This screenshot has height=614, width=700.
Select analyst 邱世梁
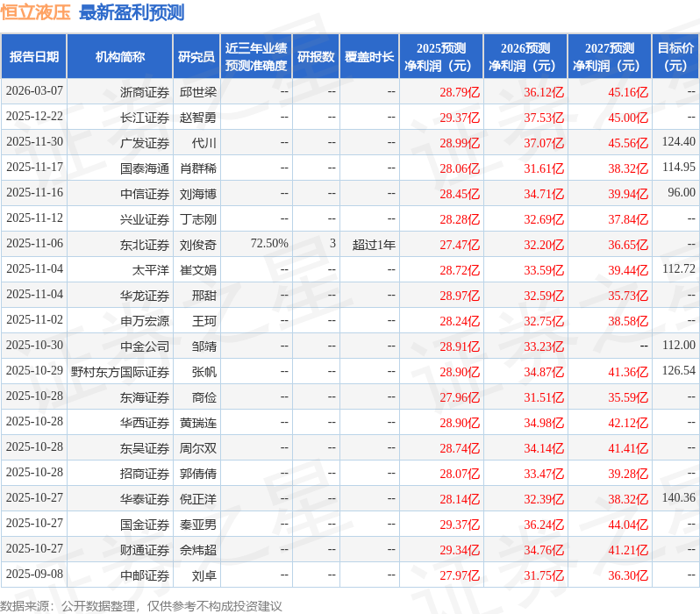(197, 92)
